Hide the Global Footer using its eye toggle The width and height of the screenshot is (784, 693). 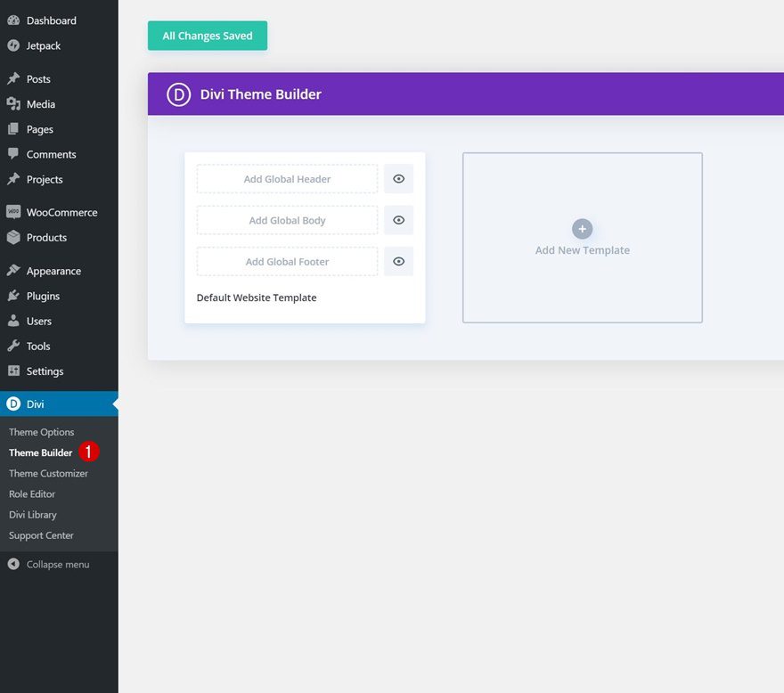398,260
